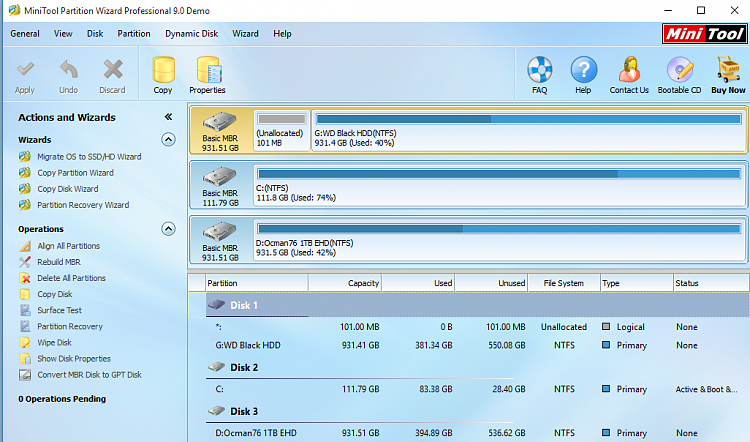Select D:Ocman76 1TB EHD partition bar
Image resolution: width=750 pixels, height=442 pixels.
(x=500, y=241)
